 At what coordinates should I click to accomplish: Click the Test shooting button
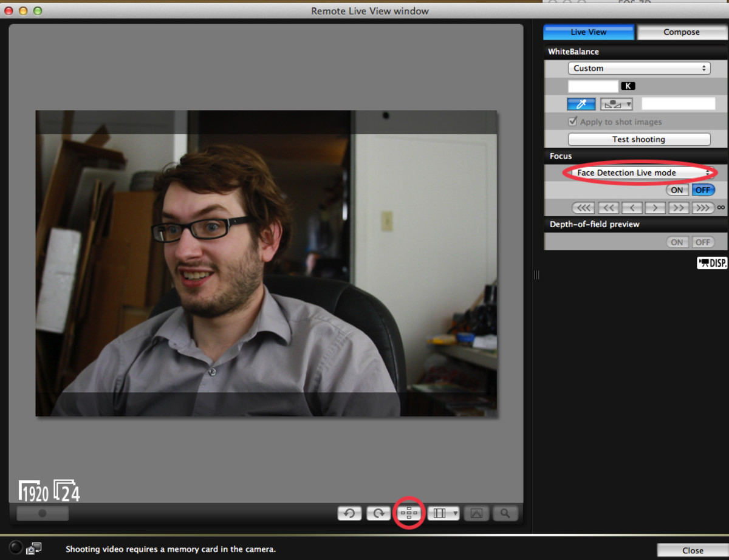638,139
